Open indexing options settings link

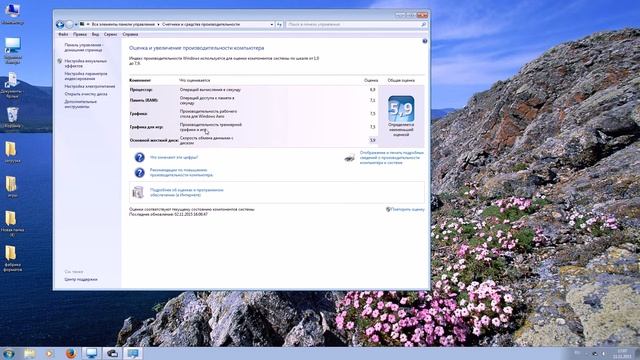[x=86, y=76]
